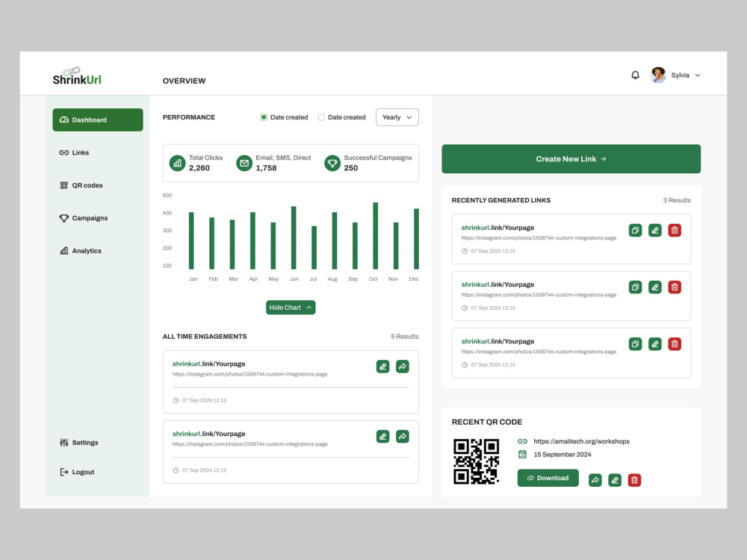
Task: Copy the second recently generated link
Action: (635, 287)
